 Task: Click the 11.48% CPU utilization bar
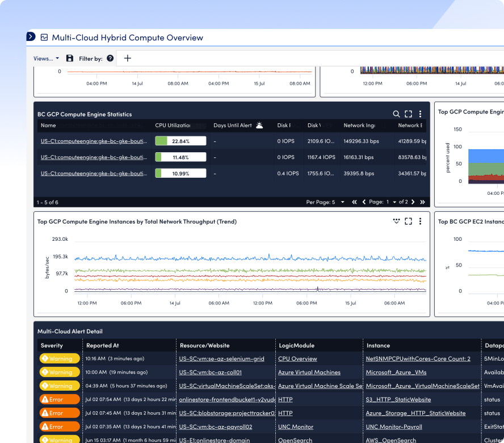pyautogui.click(x=180, y=157)
